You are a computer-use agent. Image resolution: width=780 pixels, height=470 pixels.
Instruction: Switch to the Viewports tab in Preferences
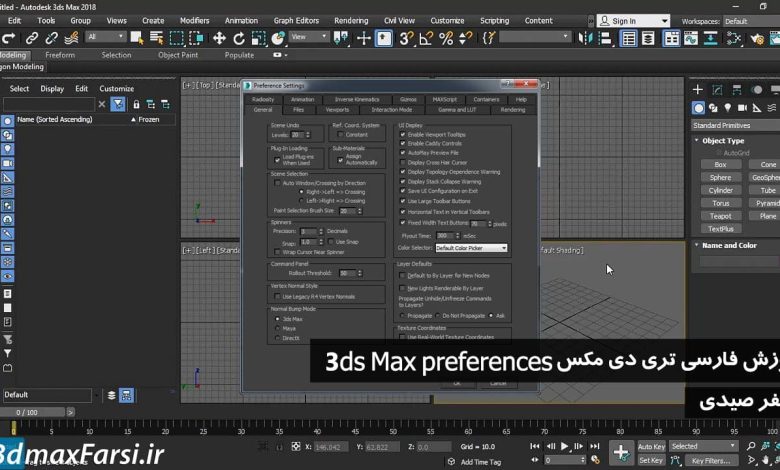pos(337,110)
